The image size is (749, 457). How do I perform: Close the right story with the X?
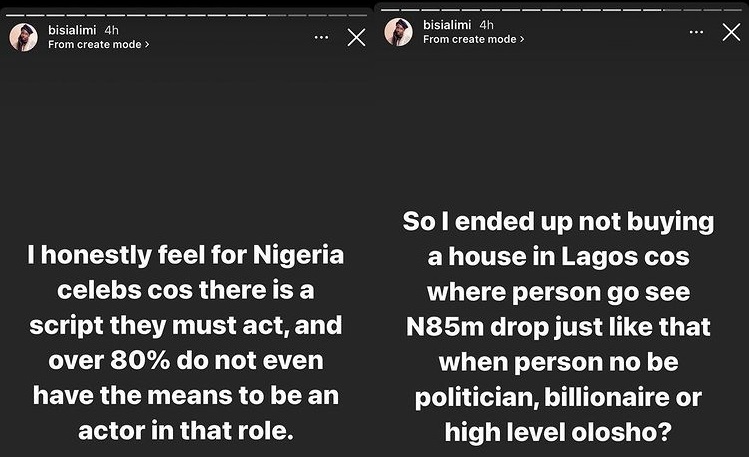point(731,32)
